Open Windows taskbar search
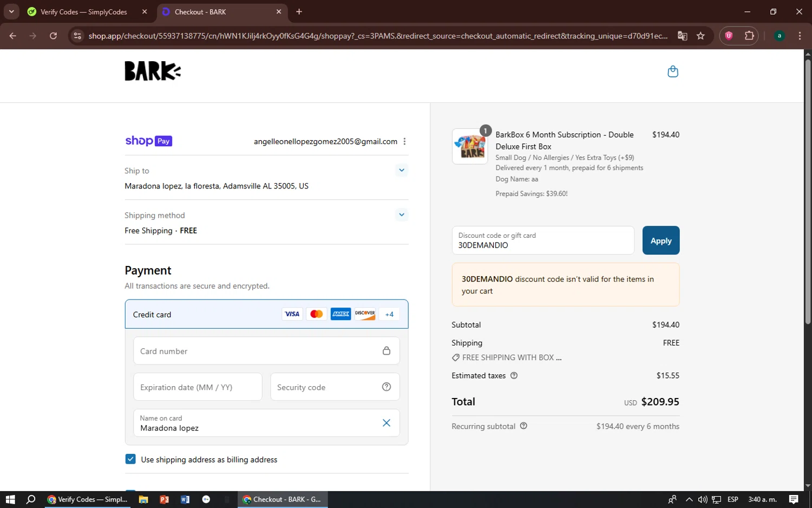 pos(31,499)
